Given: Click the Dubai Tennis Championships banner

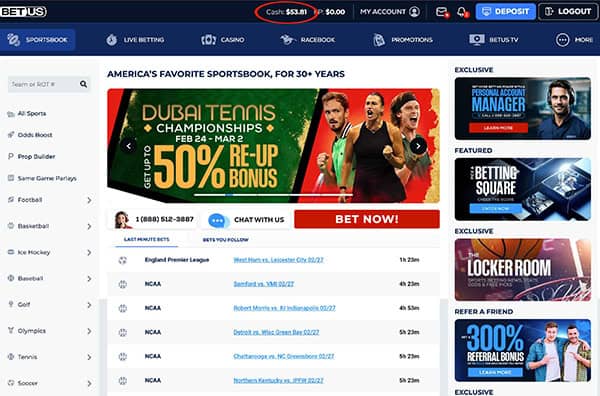Looking at the screenshot, I should [x=273, y=146].
